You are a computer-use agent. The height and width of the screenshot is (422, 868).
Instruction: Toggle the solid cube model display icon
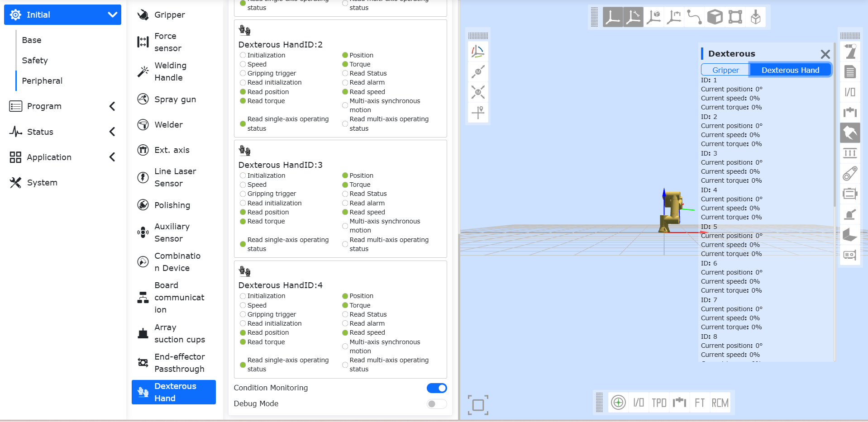click(715, 17)
